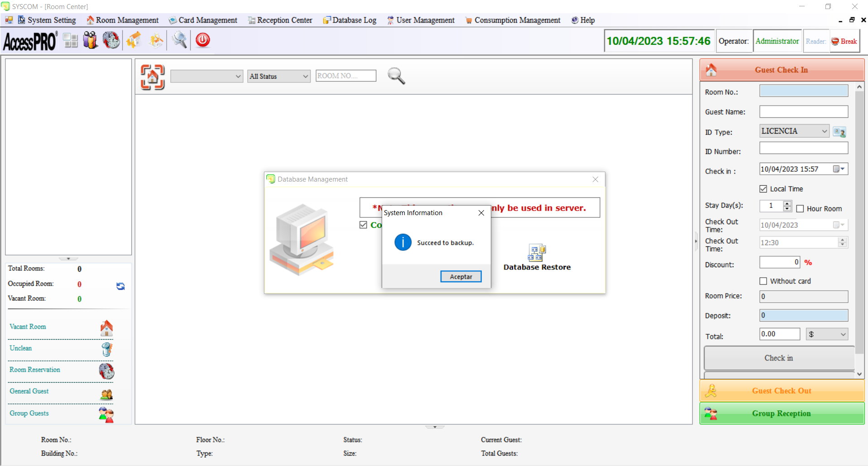Check the Without card option

[x=763, y=281]
